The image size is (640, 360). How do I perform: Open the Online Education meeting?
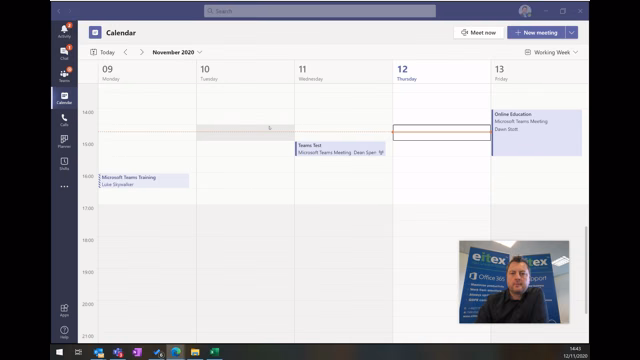point(537,133)
